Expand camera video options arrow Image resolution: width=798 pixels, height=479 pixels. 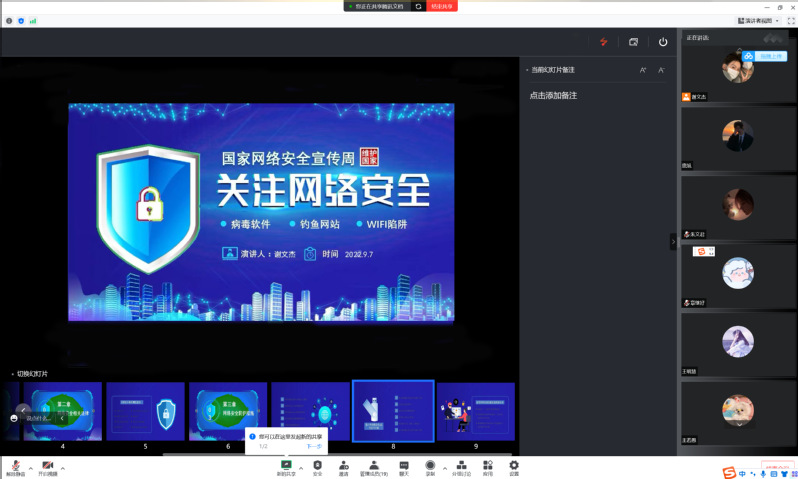point(63,467)
